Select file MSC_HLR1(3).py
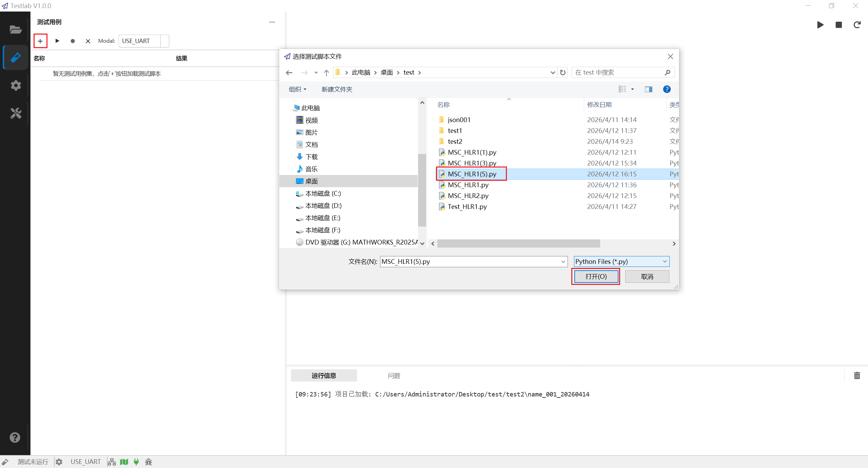Viewport: 868px width, 468px height. coord(472,163)
